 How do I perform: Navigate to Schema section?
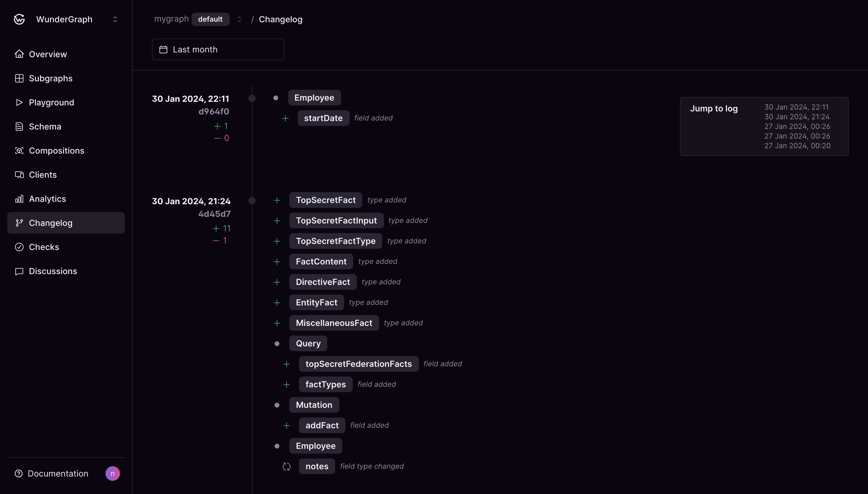coord(45,126)
